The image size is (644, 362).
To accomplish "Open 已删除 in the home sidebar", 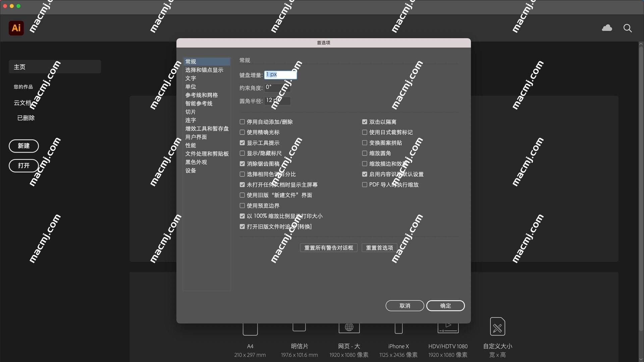I will [x=26, y=118].
